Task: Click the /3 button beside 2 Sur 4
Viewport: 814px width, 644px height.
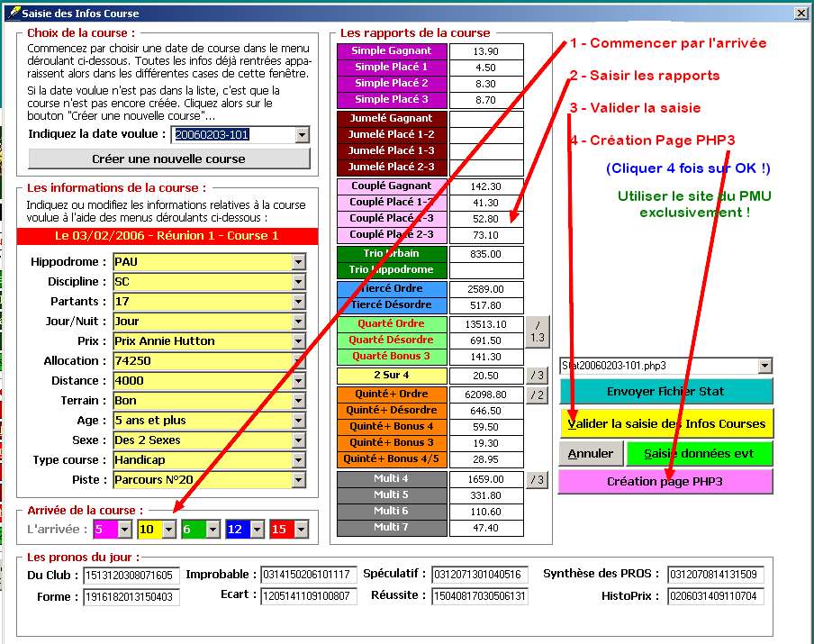Action: 538,376
